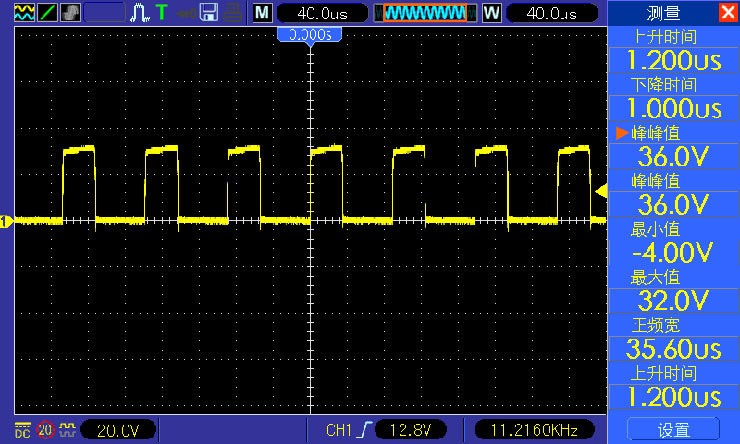Image resolution: width=740 pixels, height=444 pixels.
Task: Click the main timebase value 40.0us
Action: [x=322, y=13]
